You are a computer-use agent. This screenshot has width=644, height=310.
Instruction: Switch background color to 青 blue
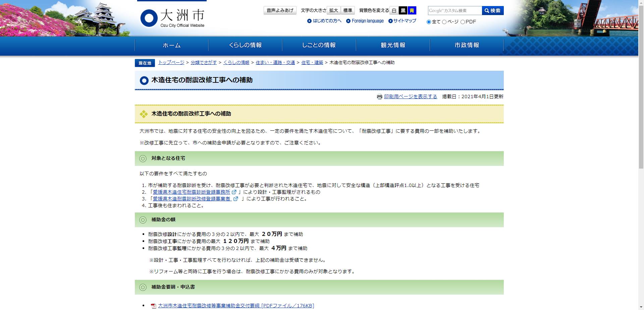tap(412, 10)
